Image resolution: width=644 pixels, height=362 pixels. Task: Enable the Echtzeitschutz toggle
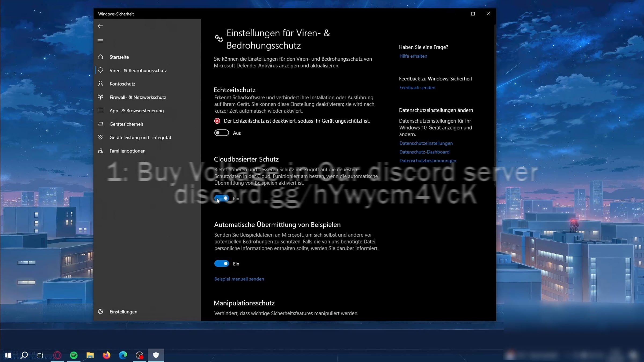point(221,133)
